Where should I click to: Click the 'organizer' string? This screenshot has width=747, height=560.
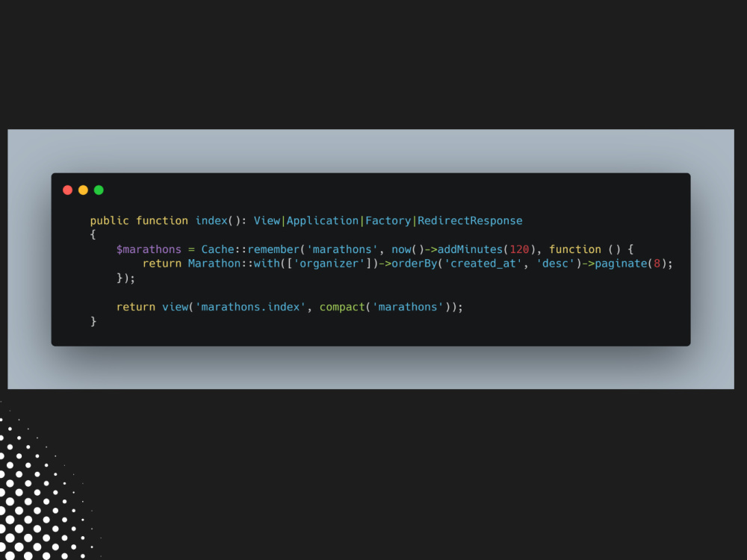329,264
